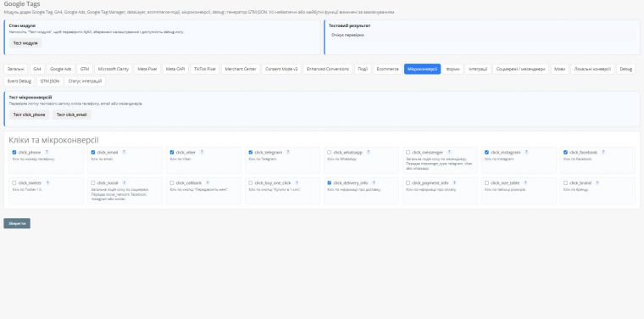Switch to the GTM tab
The height and width of the screenshot is (319, 644).
pyautogui.click(x=85, y=69)
